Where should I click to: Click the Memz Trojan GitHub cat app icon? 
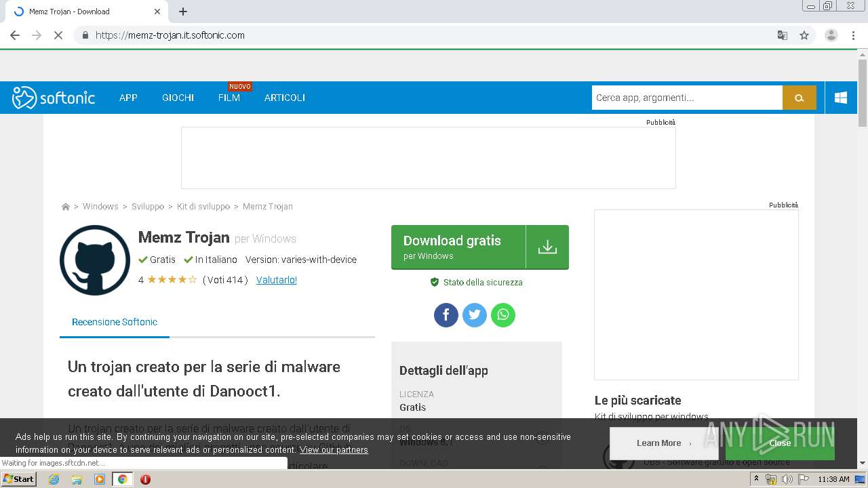click(x=95, y=260)
